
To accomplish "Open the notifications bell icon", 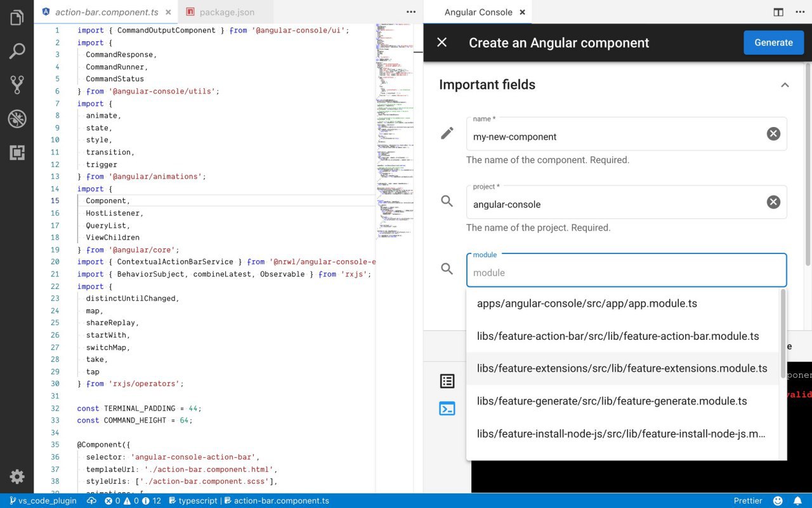I will coord(797,500).
